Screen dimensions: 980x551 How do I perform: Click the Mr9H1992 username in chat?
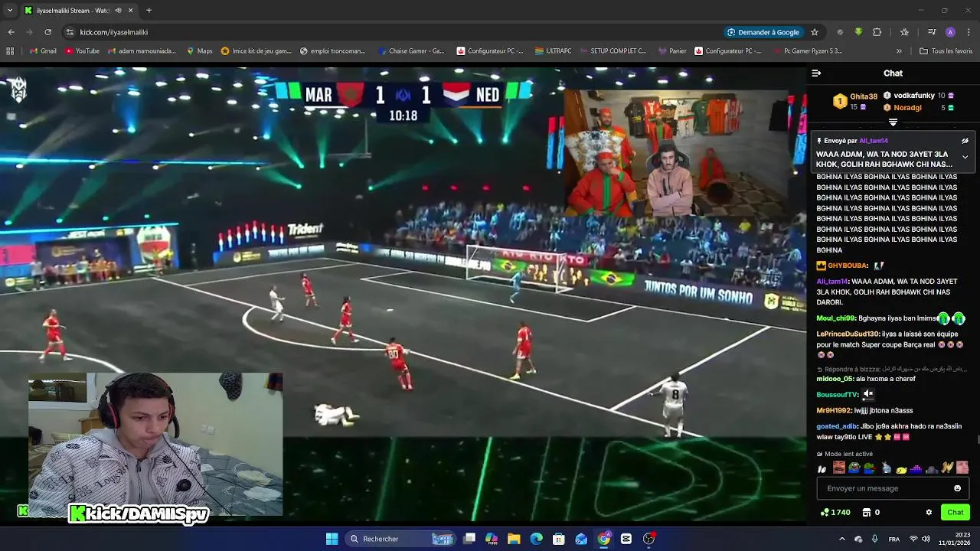[834, 411]
